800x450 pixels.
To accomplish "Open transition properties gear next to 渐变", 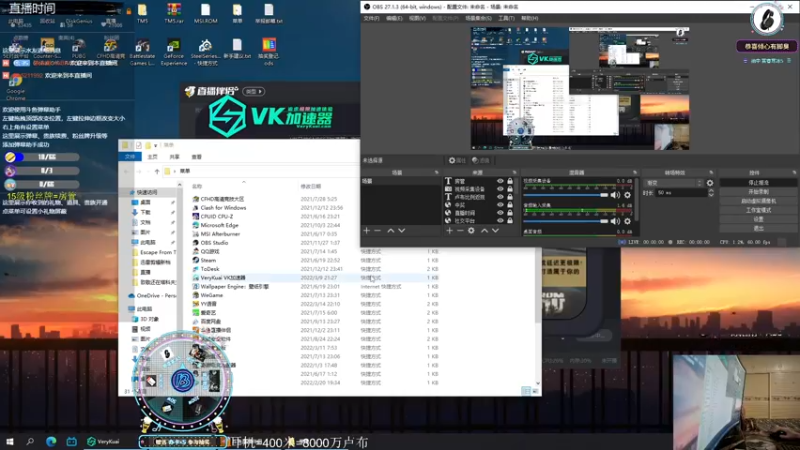I will coord(710,183).
